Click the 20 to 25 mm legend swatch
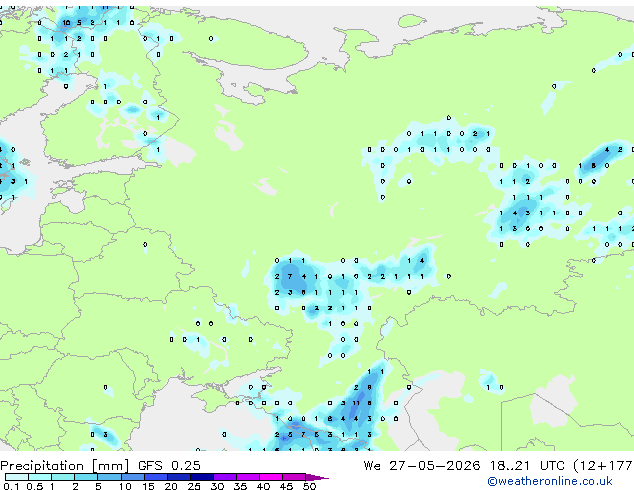Screen dimensions: 634x490 click(x=179, y=477)
